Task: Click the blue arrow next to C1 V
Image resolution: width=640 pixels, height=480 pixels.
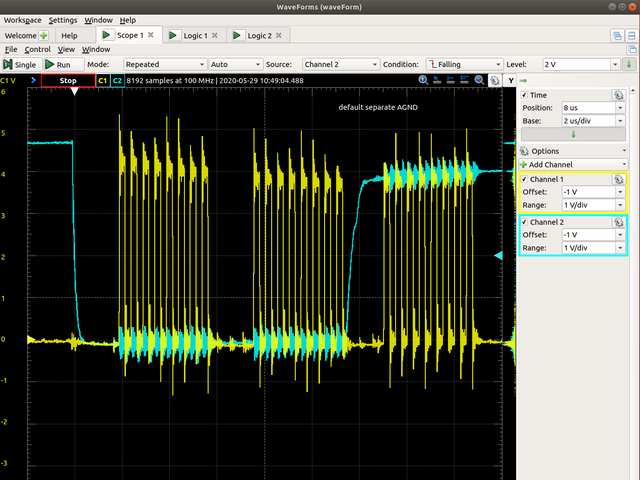Action: point(33,80)
